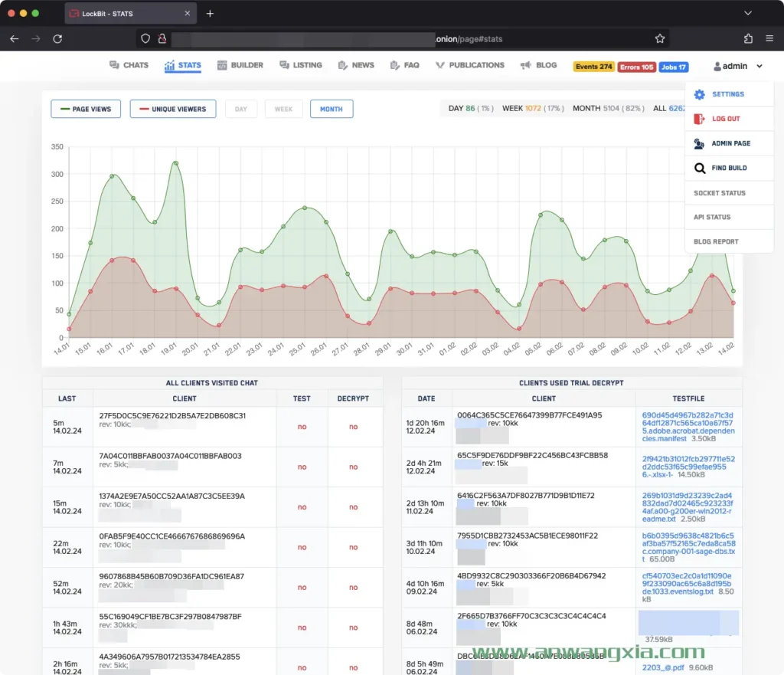Open the browser extensions puzzle icon

pos(748,38)
